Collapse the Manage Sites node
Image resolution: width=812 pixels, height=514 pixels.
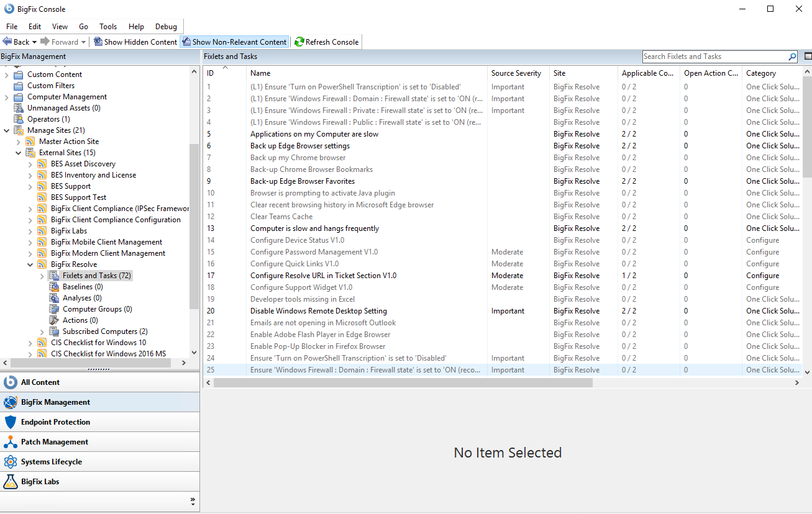coord(7,130)
